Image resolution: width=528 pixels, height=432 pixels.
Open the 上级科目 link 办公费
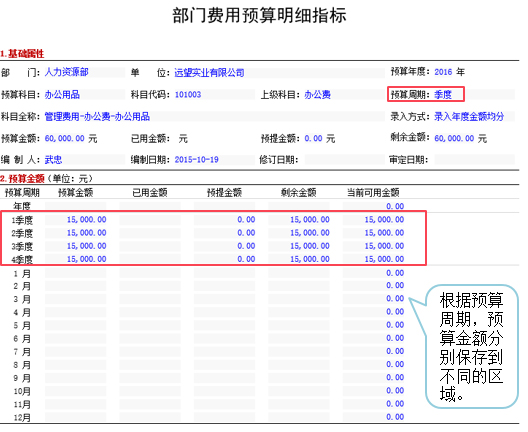[318, 95]
